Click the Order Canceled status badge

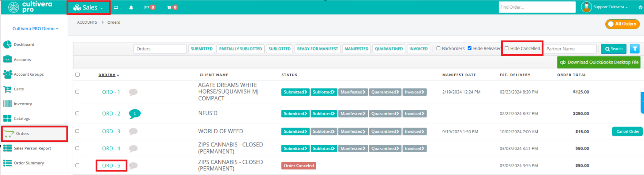pyautogui.click(x=299, y=166)
